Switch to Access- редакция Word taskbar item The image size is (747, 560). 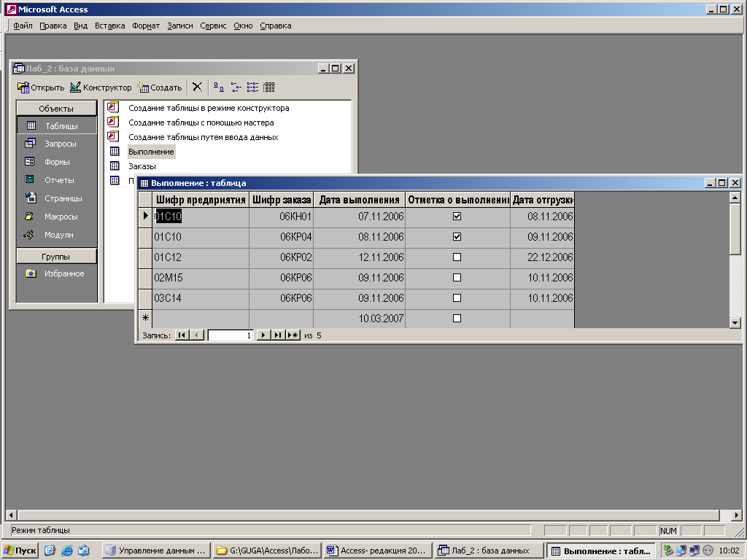click(x=379, y=551)
